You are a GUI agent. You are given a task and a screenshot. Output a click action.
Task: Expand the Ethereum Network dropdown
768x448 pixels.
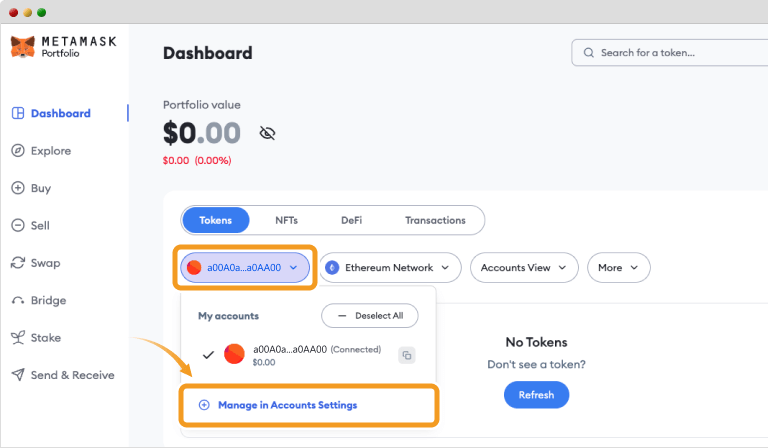(x=390, y=267)
